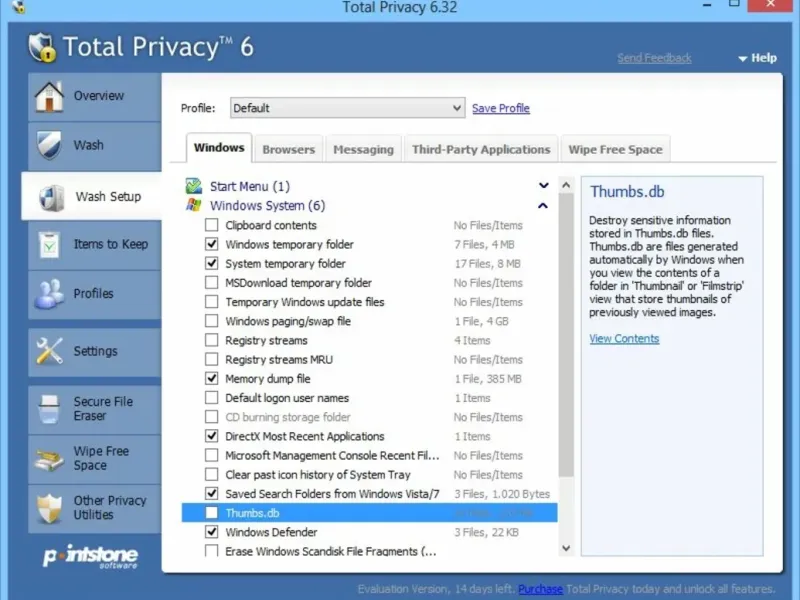Switch to the Browsers tab
The image size is (800, 600).
(289, 149)
